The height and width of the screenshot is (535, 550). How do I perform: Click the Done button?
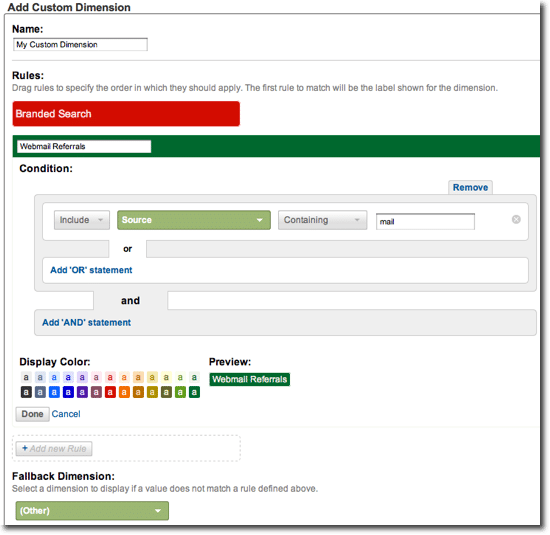coord(32,414)
